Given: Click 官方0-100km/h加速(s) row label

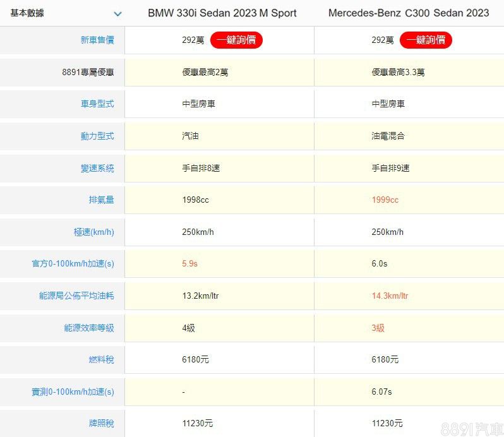Looking at the screenshot, I should pos(73,264).
